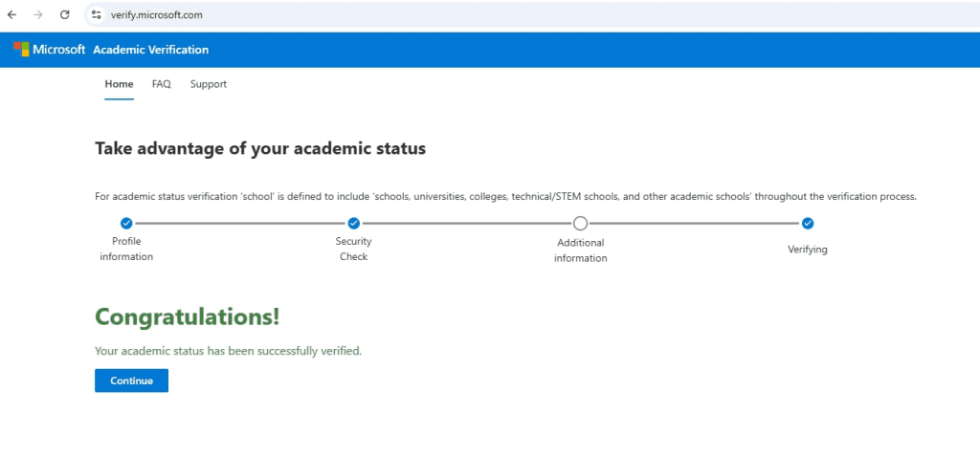The height and width of the screenshot is (457, 980).
Task: Go to the Support tab
Action: (208, 84)
